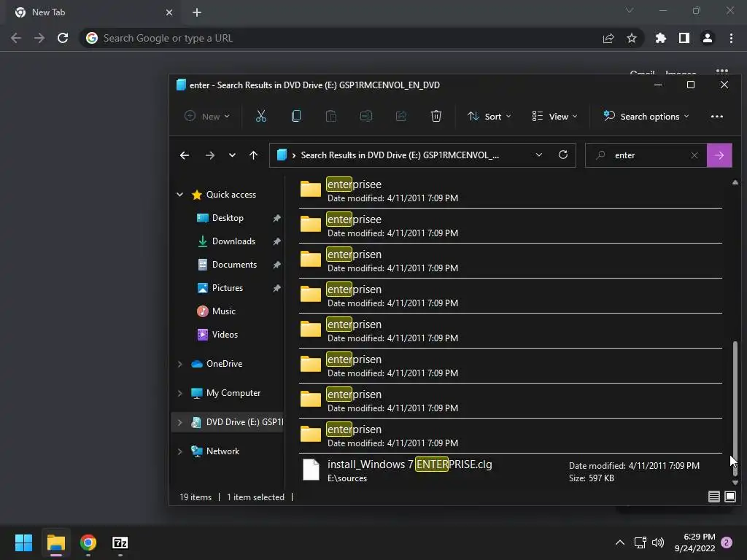Go forward in File Explorer history

coord(209,155)
